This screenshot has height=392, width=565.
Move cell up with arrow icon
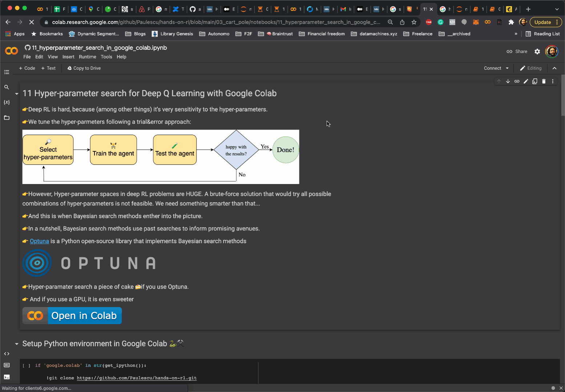[x=499, y=81]
